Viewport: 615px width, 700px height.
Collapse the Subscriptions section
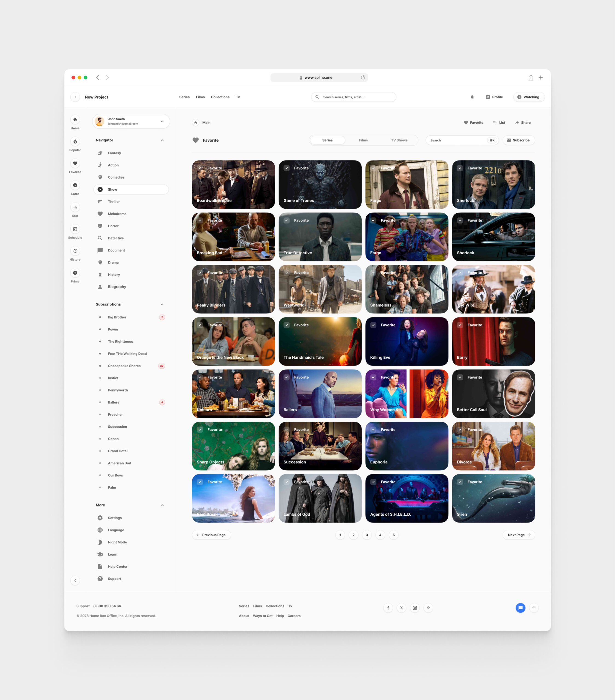[x=162, y=304]
